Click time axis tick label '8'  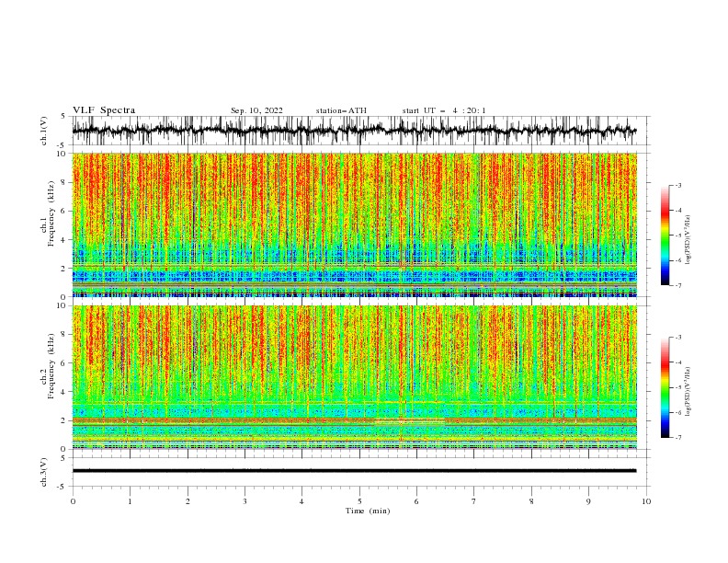(531, 501)
